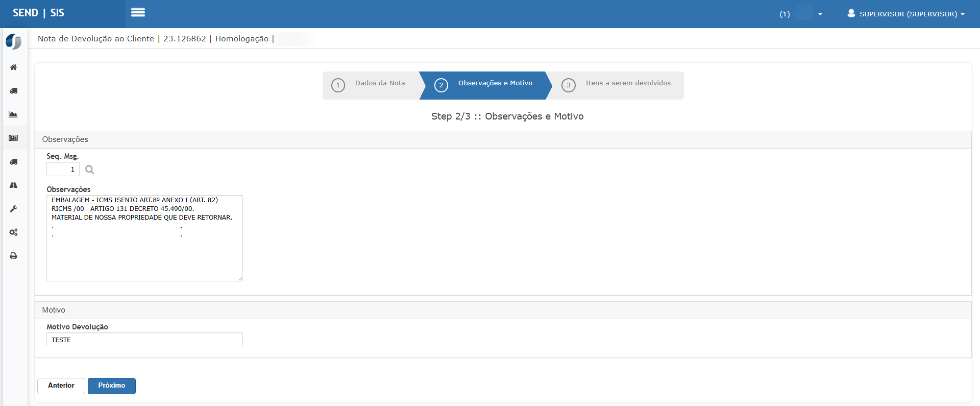Focus the Motivo Devolução text field
This screenshot has width=980, height=406.
(144, 340)
